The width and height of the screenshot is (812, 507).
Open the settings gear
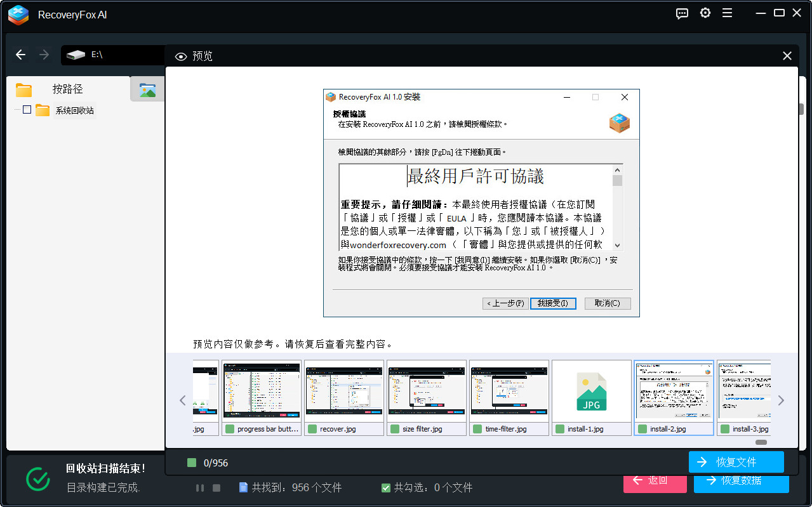point(705,13)
